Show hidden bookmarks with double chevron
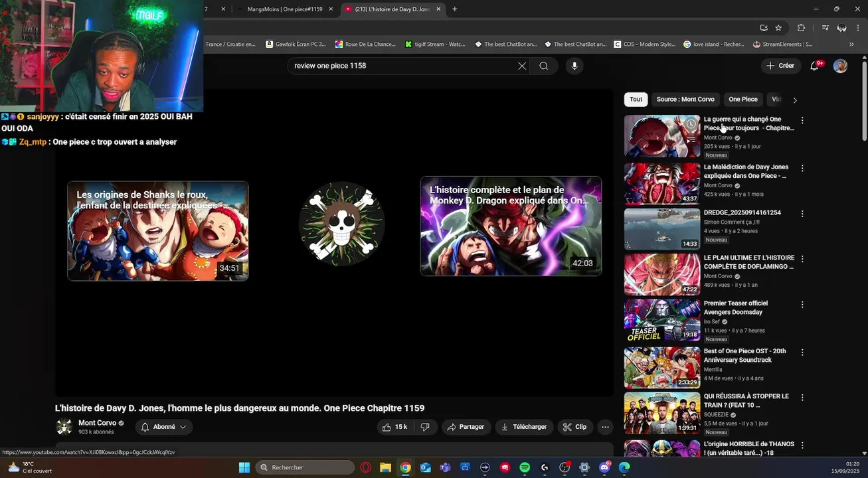The width and height of the screenshot is (868, 478). coord(851,44)
